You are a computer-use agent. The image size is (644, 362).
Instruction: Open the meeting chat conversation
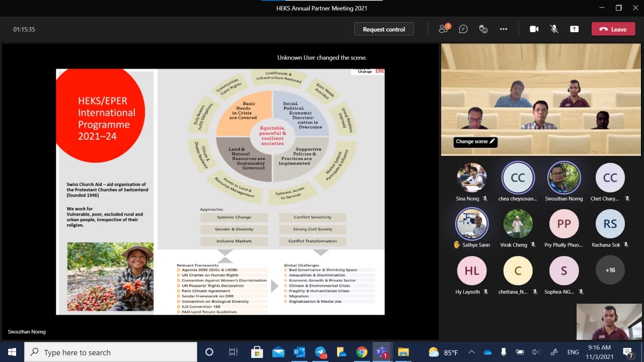pos(463,29)
